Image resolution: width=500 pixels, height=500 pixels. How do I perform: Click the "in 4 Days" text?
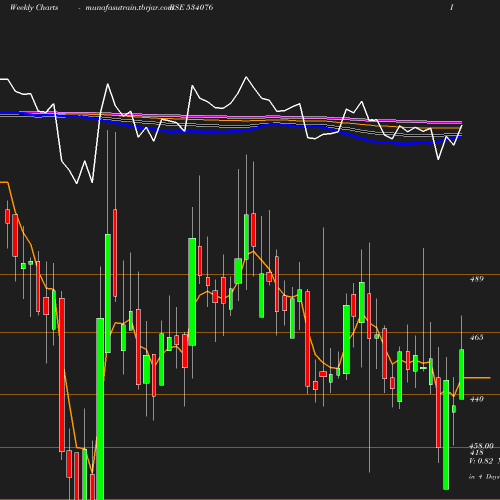[x=484, y=477]
